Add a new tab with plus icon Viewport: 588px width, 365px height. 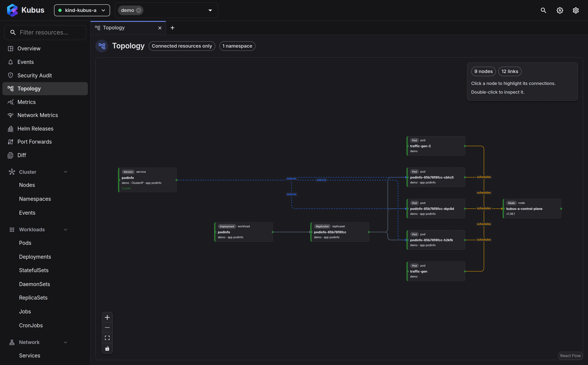click(172, 28)
